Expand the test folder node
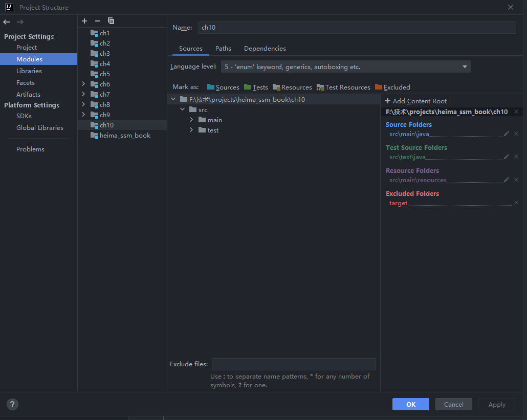The height and width of the screenshot is (420, 527). click(x=191, y=130)
